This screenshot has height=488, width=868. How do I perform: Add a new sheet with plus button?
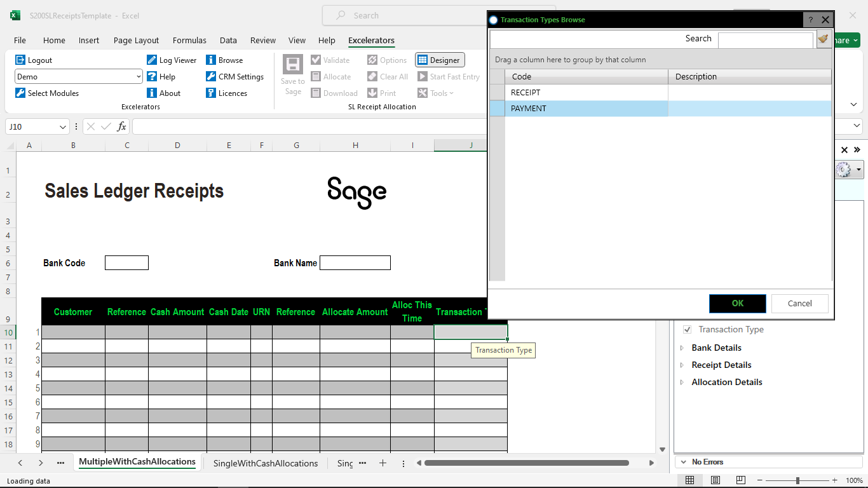click(383, 463)
